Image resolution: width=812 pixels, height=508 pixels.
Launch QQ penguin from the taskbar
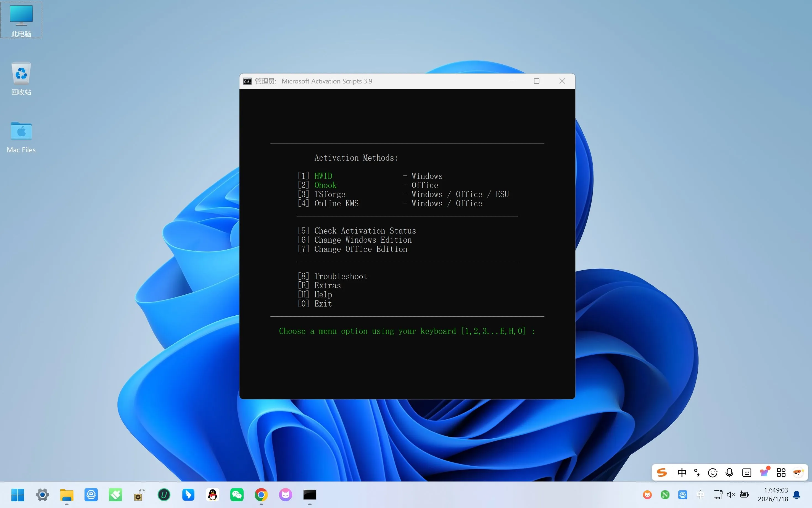(212, 494)
